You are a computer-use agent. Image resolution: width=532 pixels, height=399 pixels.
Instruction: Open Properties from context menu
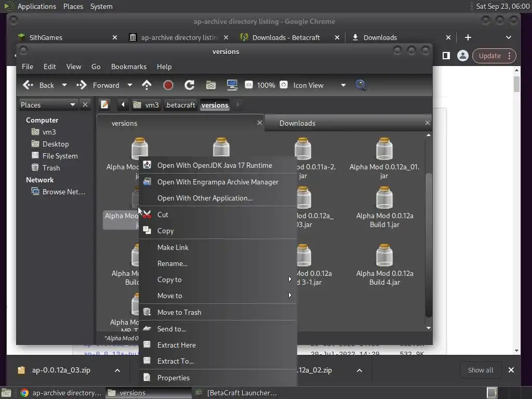click(218, 378)
